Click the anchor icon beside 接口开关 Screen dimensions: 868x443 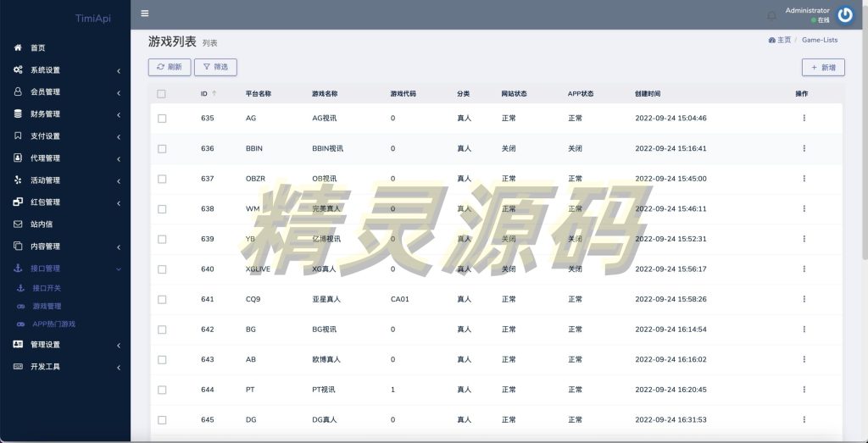[21, 288]
